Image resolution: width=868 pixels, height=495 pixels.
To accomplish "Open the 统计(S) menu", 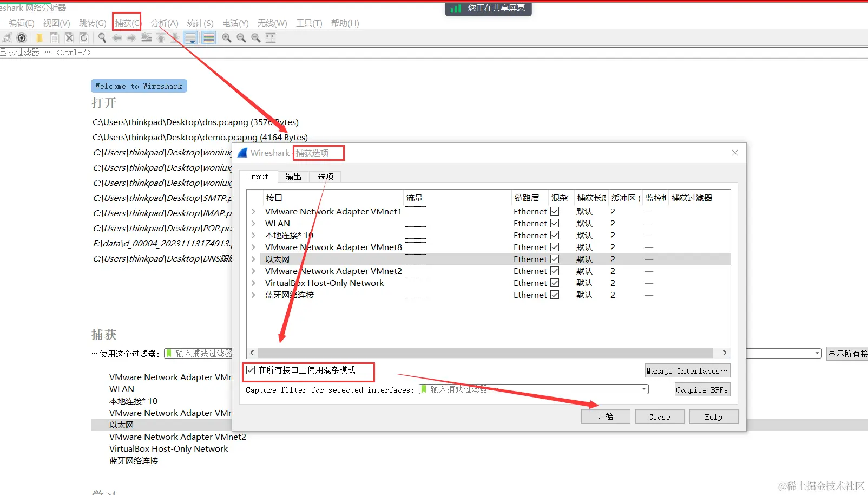I will coord(200,23).
